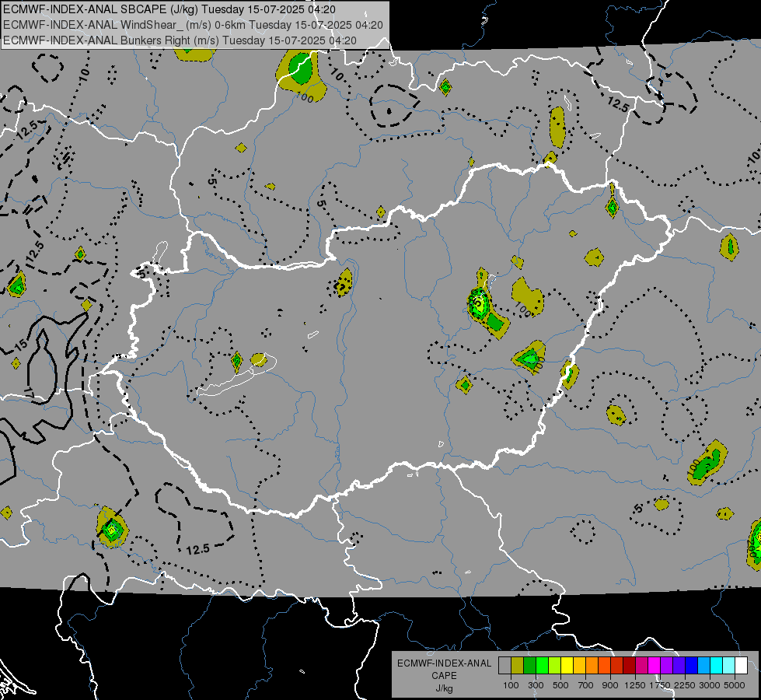This screenshot has height=700, width=761.
Task: Select the bright magenta legend swatch
Action: click(655, 666)
